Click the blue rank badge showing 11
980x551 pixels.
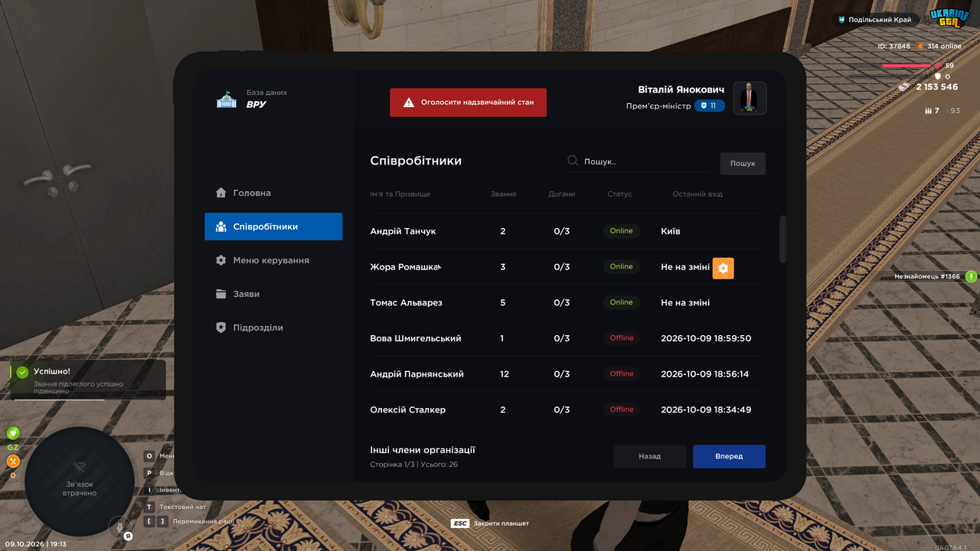(710, 106)
